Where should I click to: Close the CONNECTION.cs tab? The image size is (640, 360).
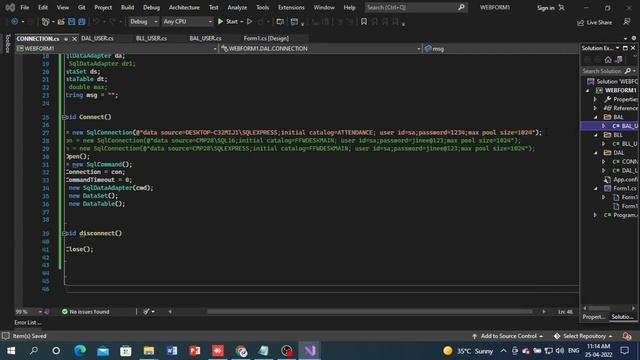pyautogui.click(x=74, y=39)
